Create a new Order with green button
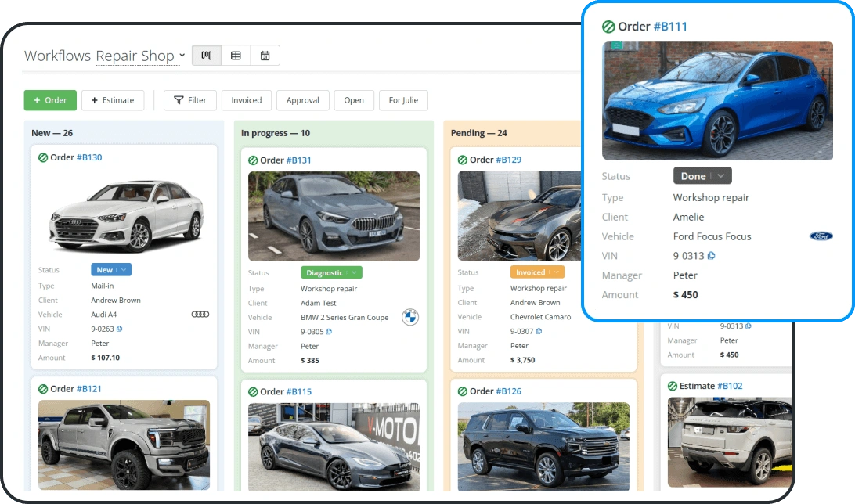 pyautogui.click(x=50, y=100)
